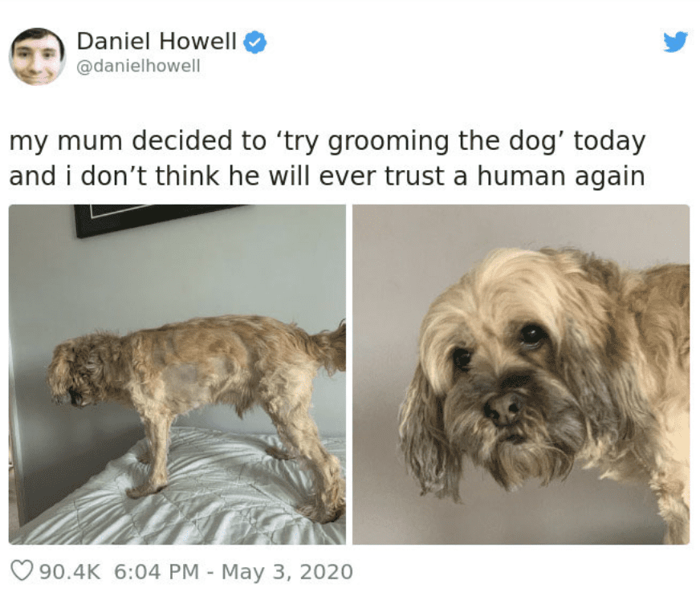This screenshot has height=600, width=700.
Task: Like the tweet with heart icon
Action: [x=22, y=570]
